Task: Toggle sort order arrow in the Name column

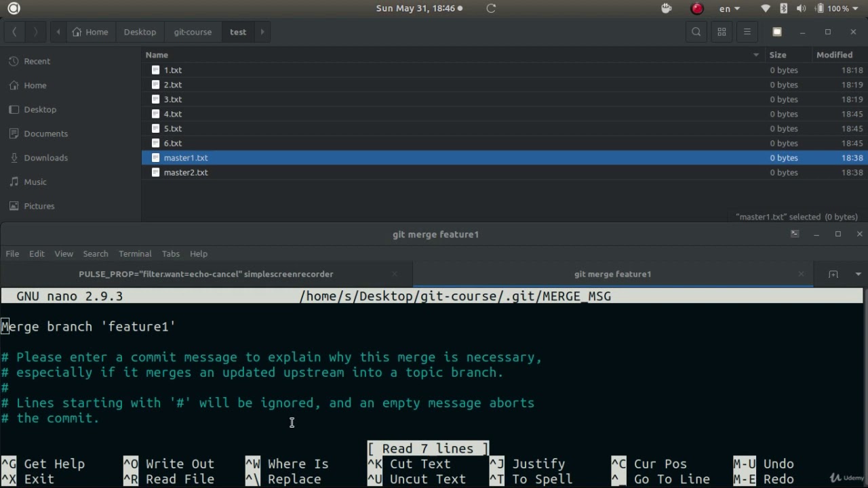Action: click(x=755, y=55)
